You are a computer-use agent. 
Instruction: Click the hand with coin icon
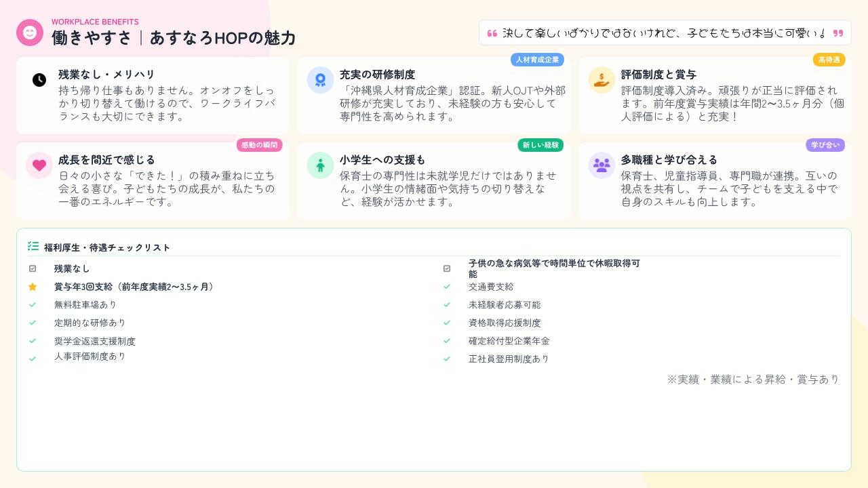[x=601, y=80]
